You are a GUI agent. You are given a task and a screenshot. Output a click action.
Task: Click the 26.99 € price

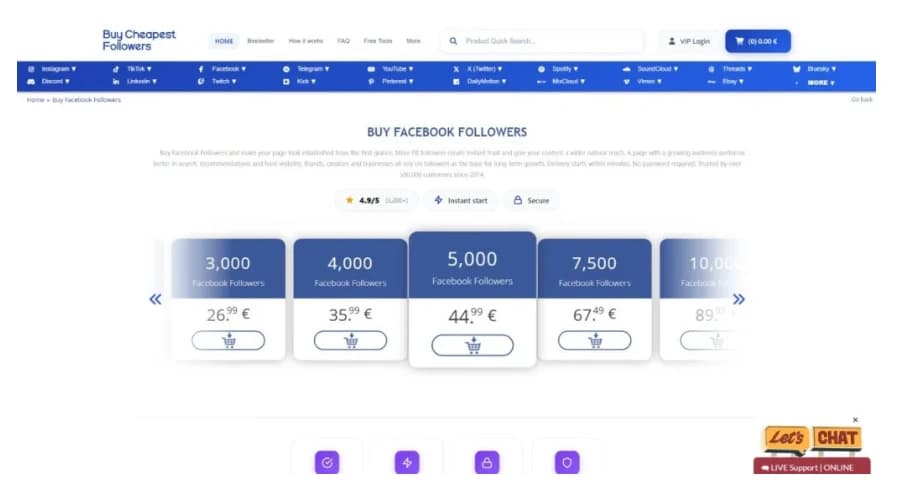[228, 314]
